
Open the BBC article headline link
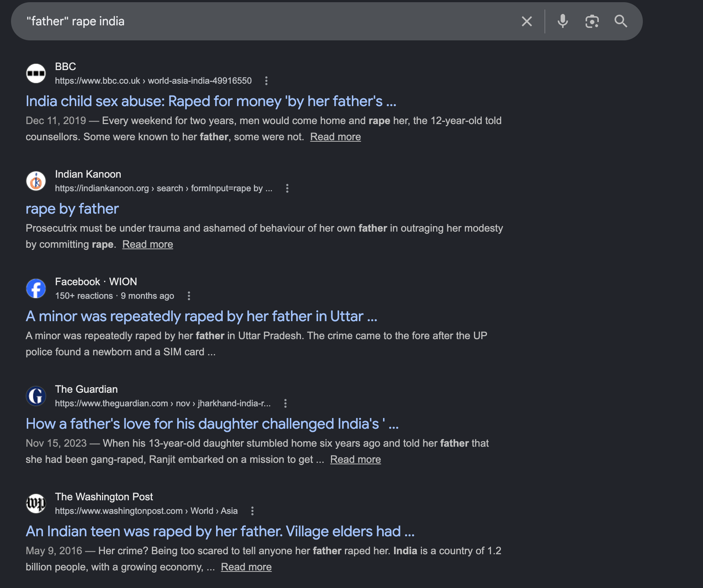tap(211, 101)
